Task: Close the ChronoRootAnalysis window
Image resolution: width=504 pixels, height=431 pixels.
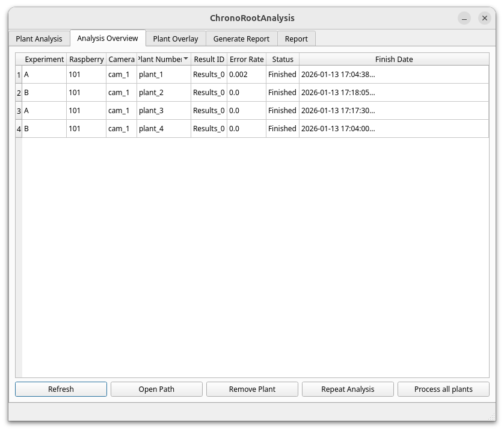Action: point(484,18)
